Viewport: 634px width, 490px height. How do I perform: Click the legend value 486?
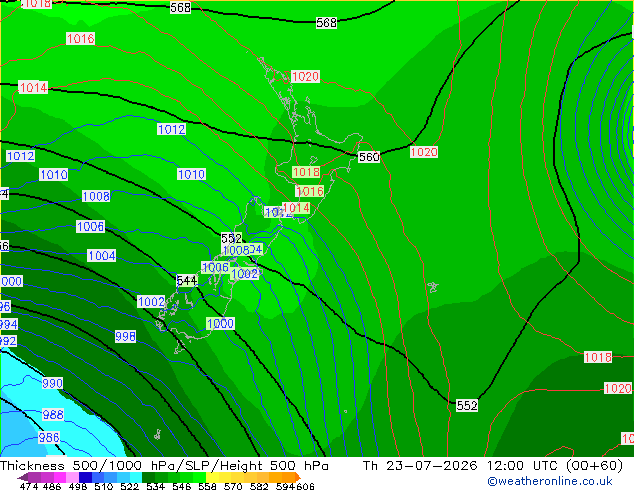point(52,486)
